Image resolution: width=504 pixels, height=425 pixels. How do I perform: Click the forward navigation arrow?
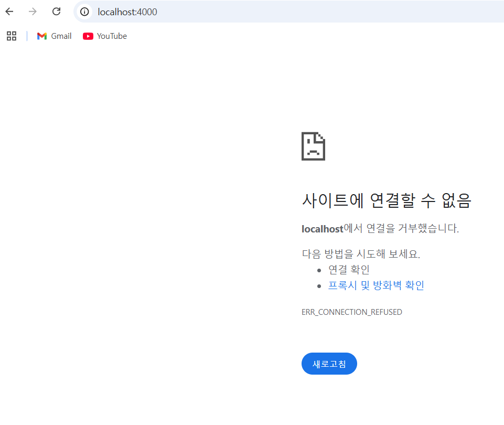point(33,12)
